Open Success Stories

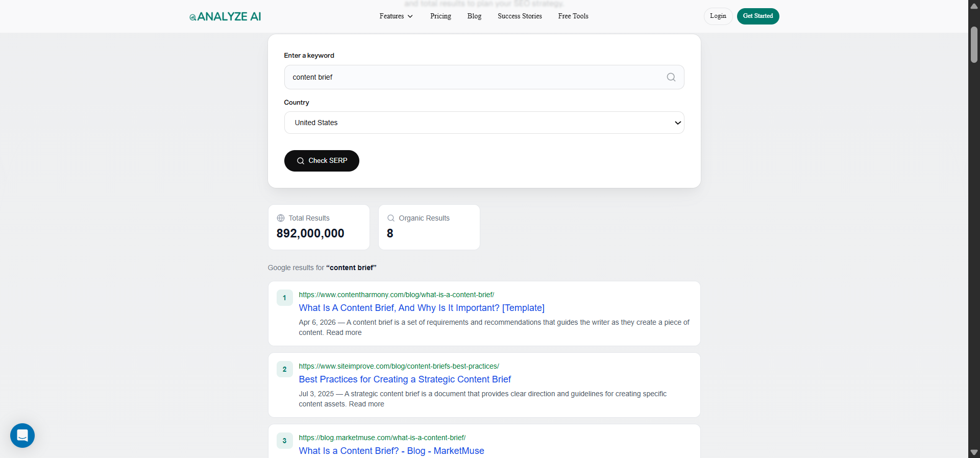tap(520, 16)
